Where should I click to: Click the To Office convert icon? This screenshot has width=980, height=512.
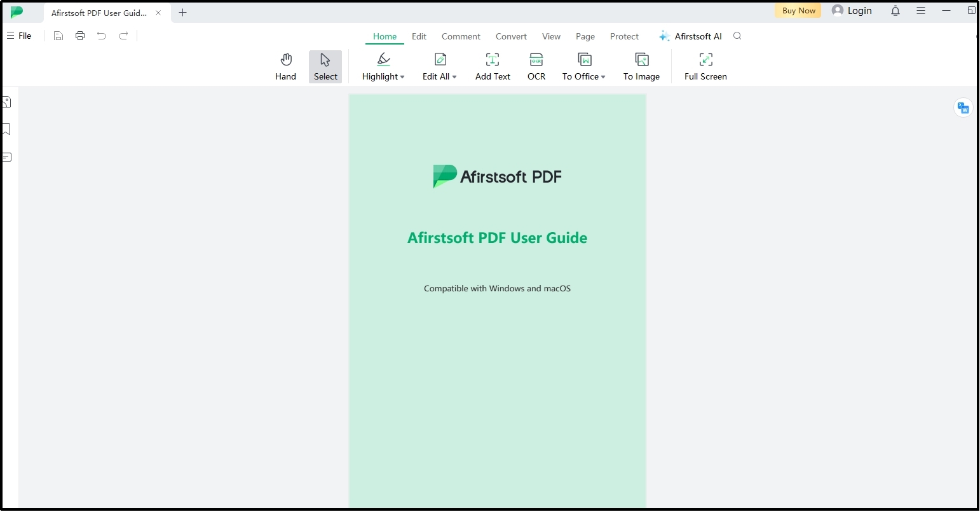[584, 60]
